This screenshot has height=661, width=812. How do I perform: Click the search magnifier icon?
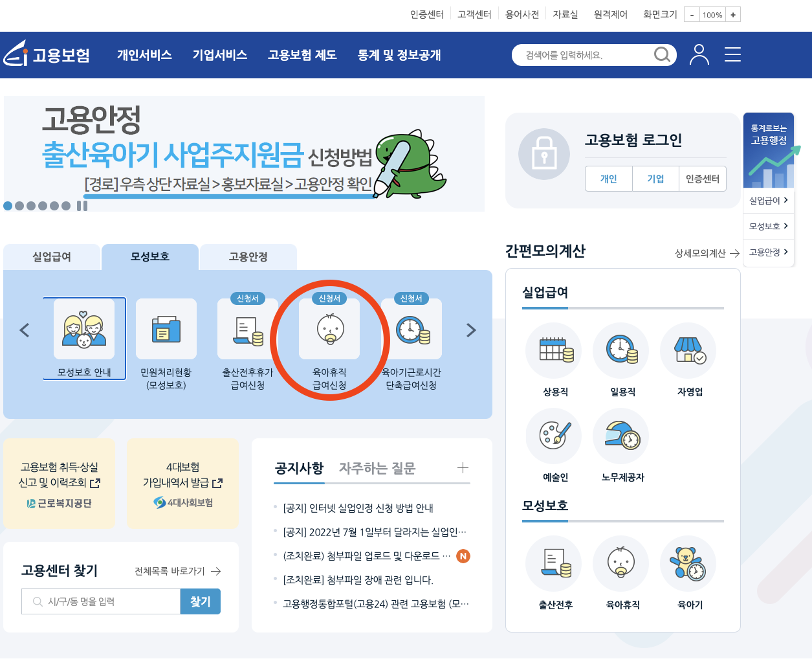pyautogui.click(x=662, y=54)
